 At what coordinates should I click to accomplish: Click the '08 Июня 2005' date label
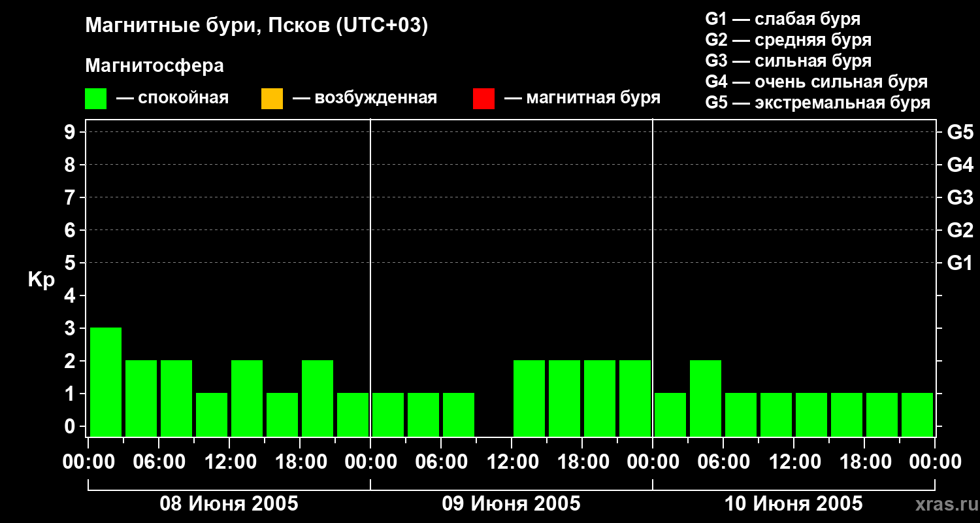(229, 504)
